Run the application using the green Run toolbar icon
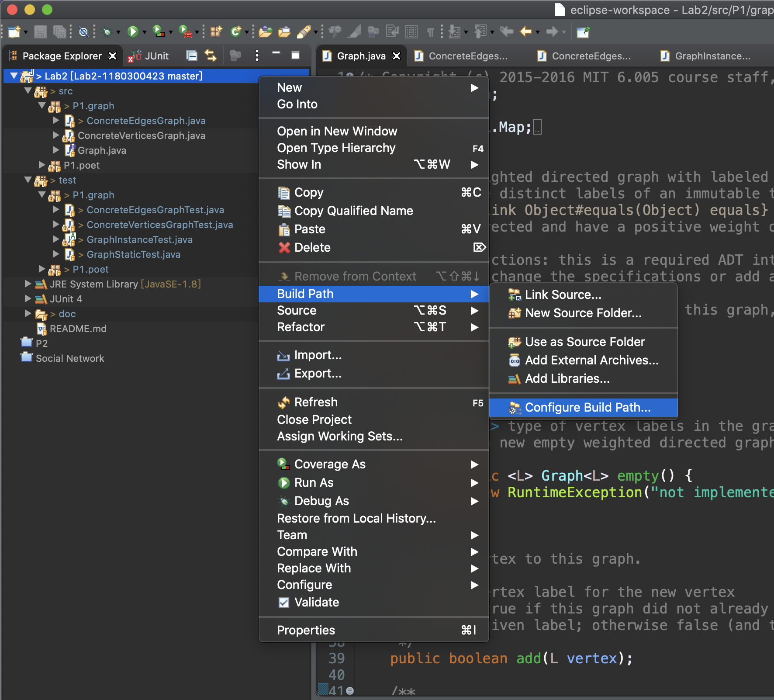774x700 pixels. (133, 32)
